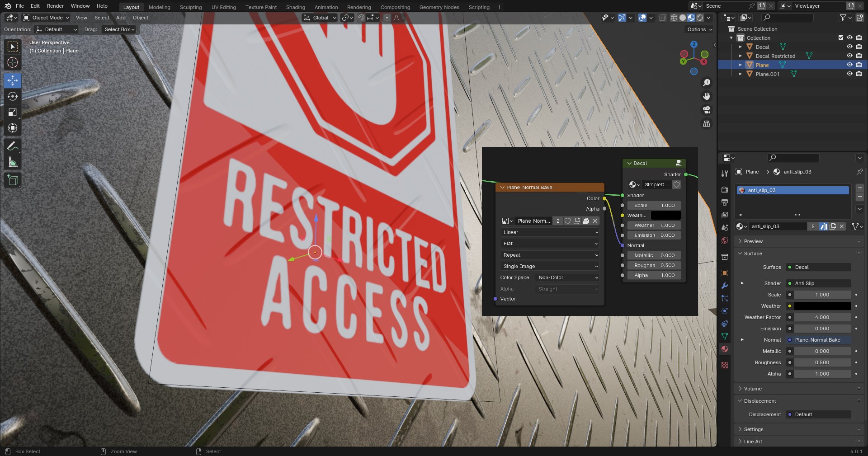
Task: Select the Move tool
Action: pos(12,80)
